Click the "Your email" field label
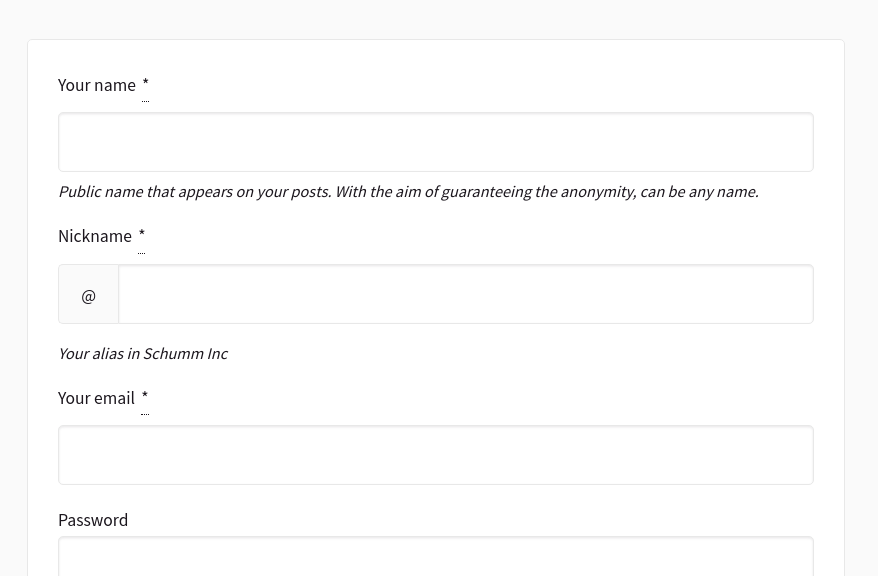The height and width of the screenshot is (576, 878). (x=96, y=398)
